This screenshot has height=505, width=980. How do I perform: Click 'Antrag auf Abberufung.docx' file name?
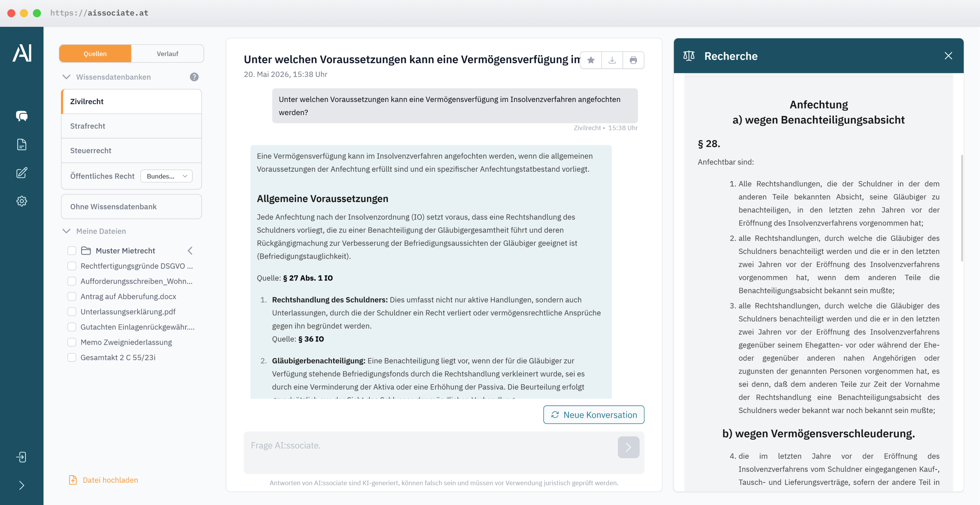128,296
